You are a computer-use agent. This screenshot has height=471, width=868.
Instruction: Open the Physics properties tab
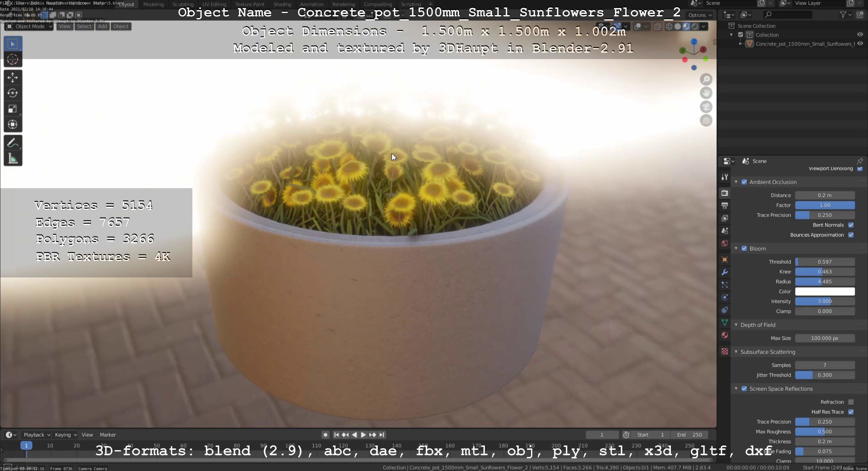click(725, 297)
